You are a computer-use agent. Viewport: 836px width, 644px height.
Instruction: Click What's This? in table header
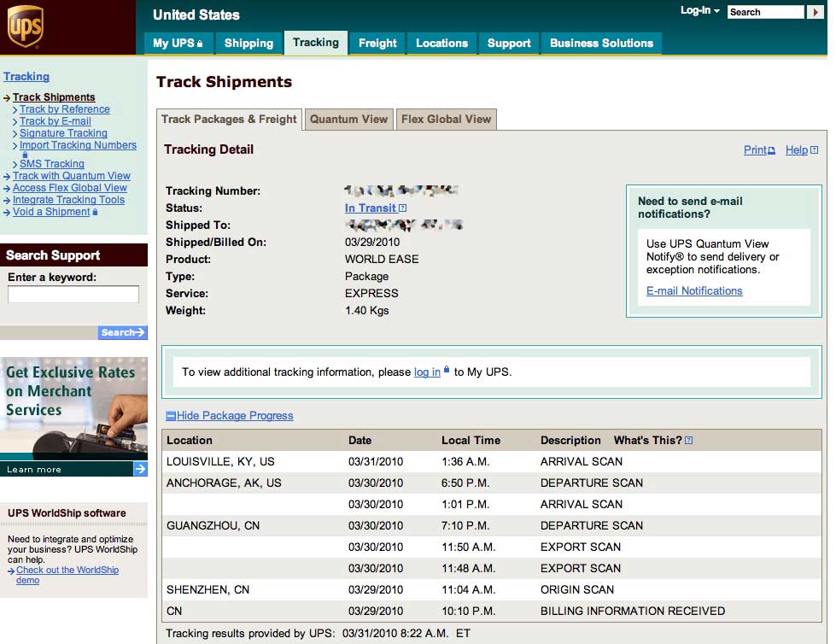[648, 441]
